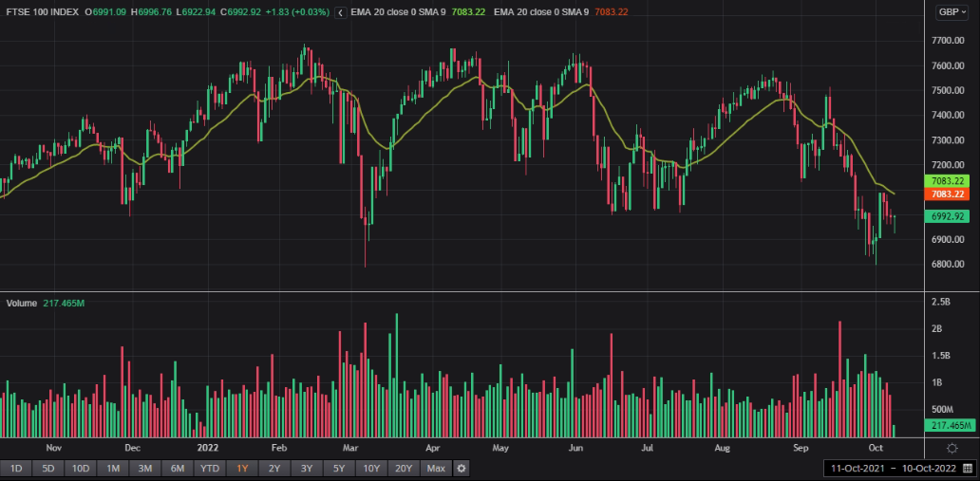Click the green EMA value 7083.22 in legend
Screen dimensions: 980x481
pyautogui.click(x=468, y=12)
